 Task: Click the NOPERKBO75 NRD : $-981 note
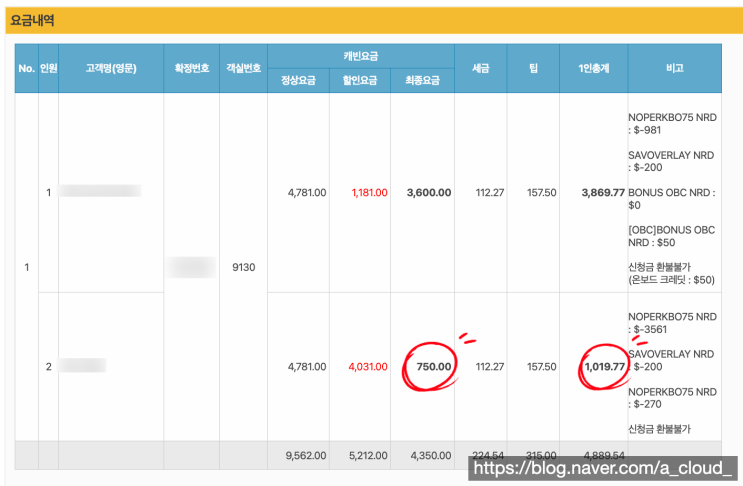click(x=672, y=124)
